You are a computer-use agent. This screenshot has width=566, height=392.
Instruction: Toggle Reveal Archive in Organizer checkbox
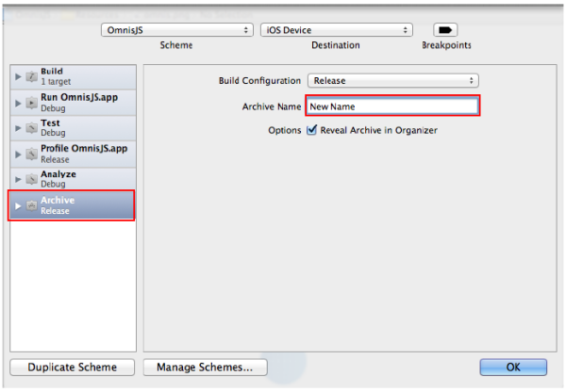coord(312,130)
